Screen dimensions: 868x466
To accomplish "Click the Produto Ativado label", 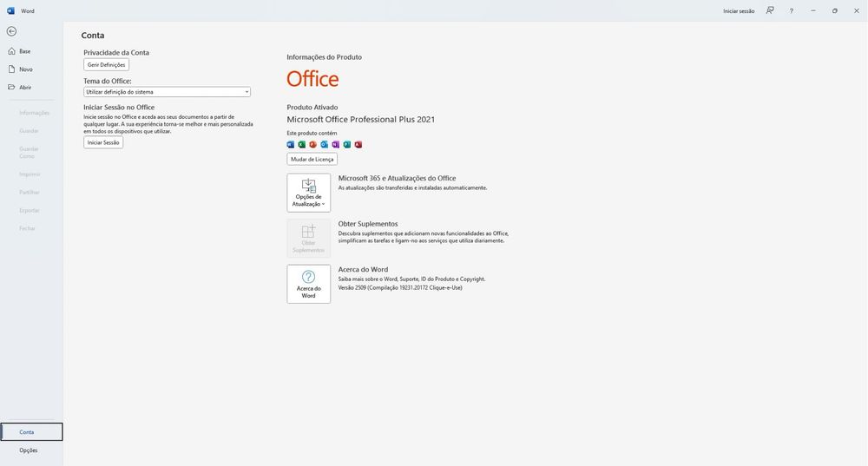I will pyautogui.click(x=312, y=108).
